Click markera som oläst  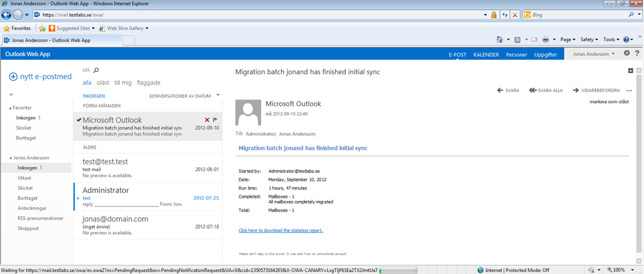point(609,101)
